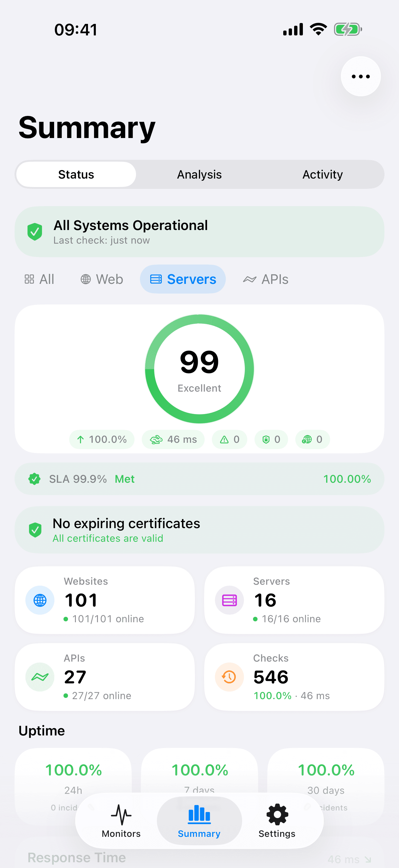Switch to the Status tab

(x=76, y=175)
